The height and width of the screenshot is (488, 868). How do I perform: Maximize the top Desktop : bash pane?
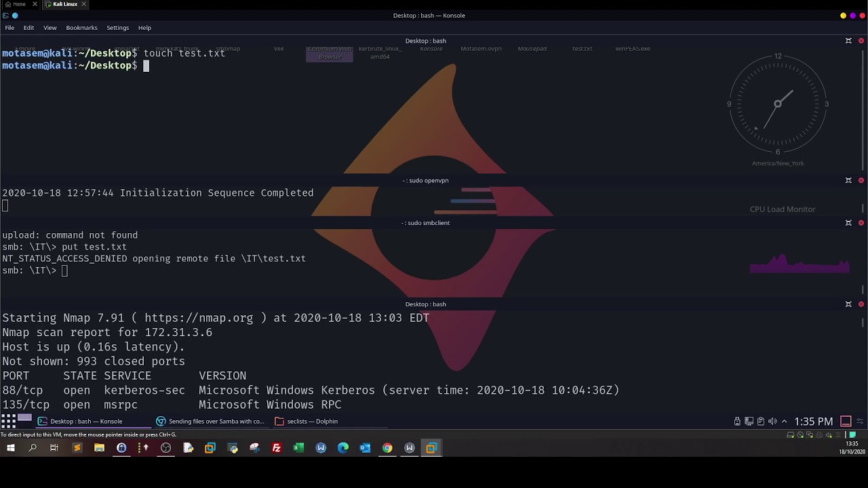click(848, 41)
